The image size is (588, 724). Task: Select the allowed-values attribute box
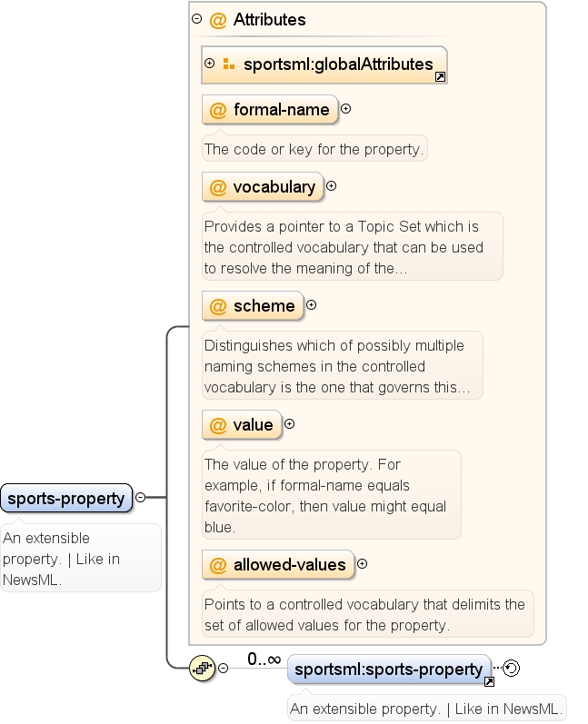coord(278,564)
